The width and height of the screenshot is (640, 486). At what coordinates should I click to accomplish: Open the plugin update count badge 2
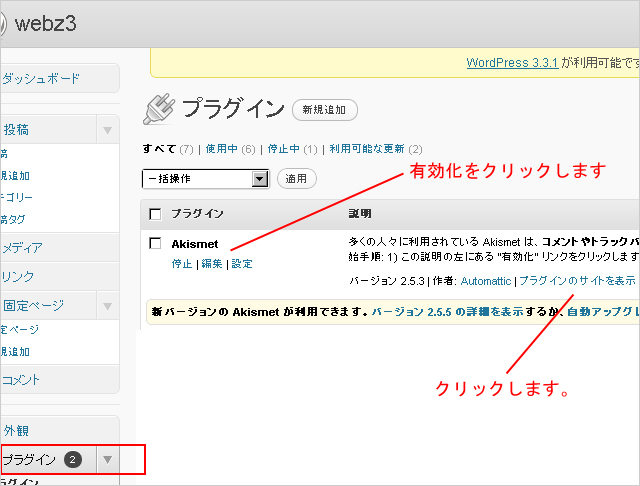pyautogui.click(x=73, y=460)
